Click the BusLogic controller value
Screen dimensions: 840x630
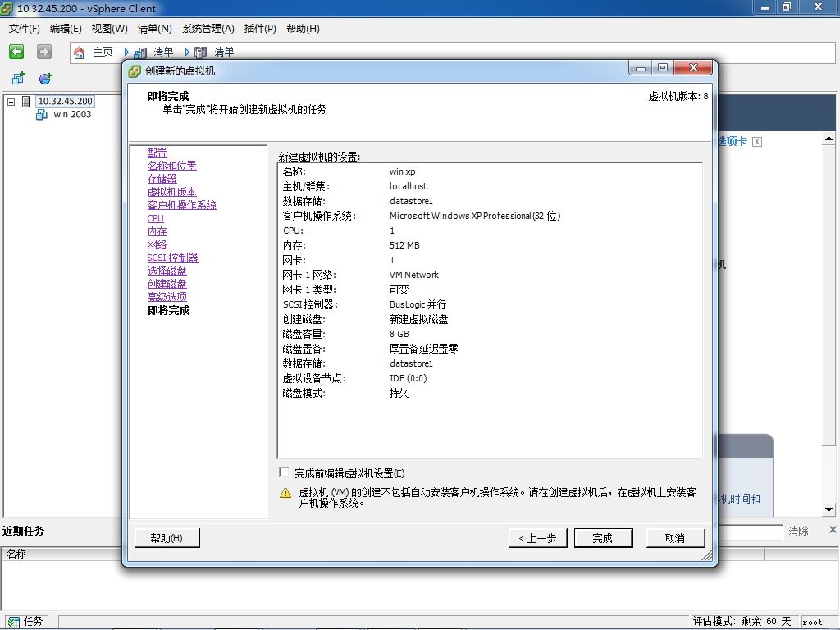(x=418, y=304)
